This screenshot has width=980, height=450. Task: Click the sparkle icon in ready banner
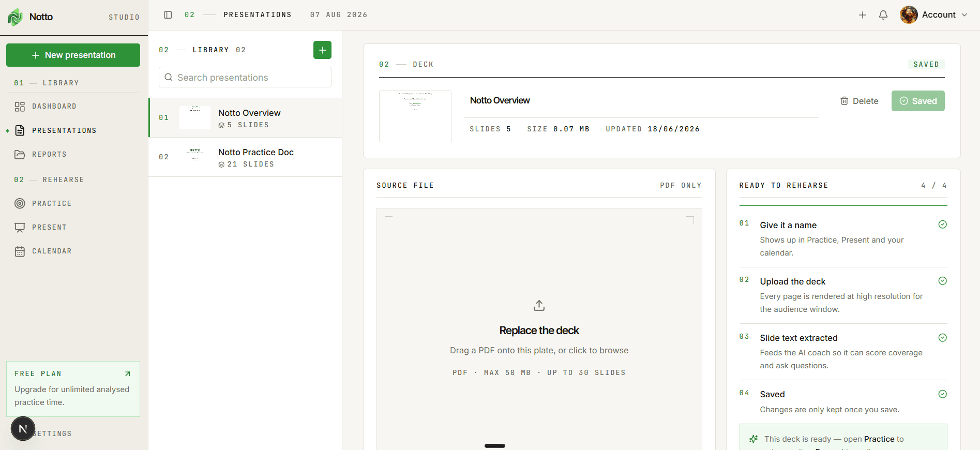[x=753, y=439]
